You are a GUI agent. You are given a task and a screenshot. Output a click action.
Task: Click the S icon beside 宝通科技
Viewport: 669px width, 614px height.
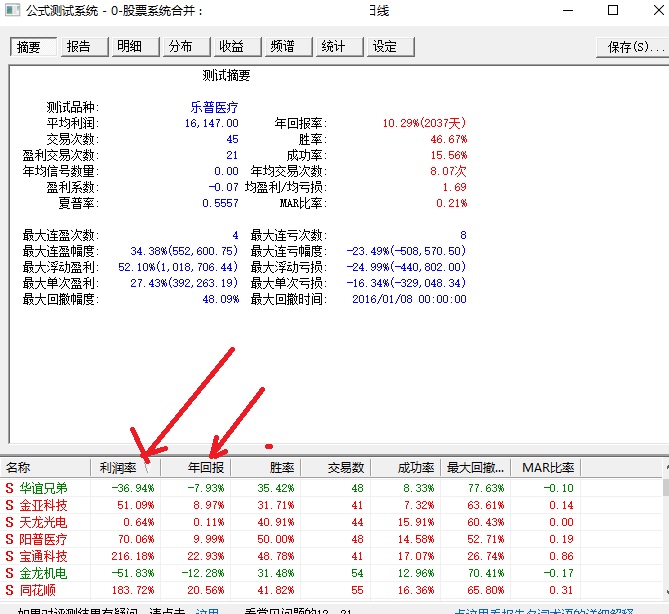(9, 556)
